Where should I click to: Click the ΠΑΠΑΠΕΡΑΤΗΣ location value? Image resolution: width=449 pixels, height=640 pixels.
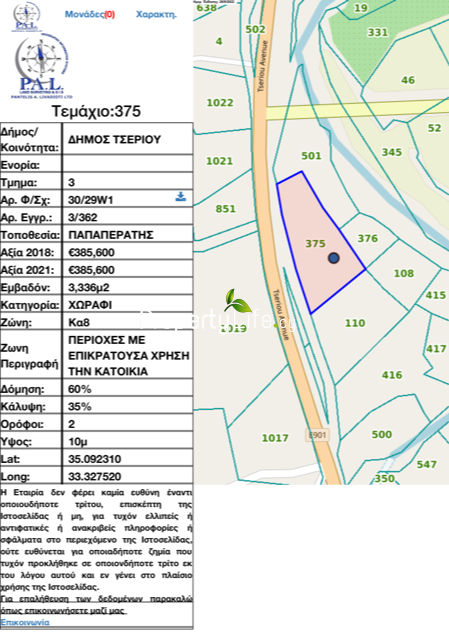tap(111, 235)
